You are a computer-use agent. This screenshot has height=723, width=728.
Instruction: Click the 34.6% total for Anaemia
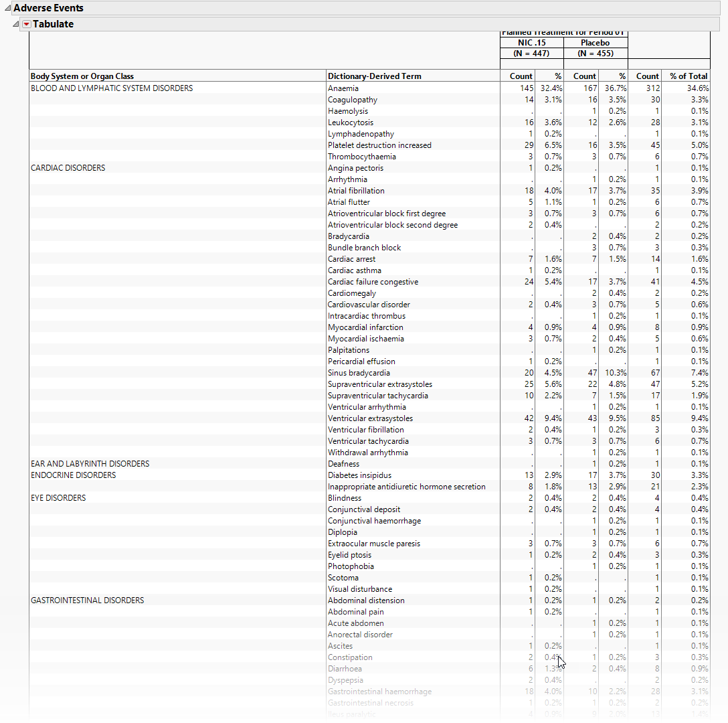[x=698, y=88]
